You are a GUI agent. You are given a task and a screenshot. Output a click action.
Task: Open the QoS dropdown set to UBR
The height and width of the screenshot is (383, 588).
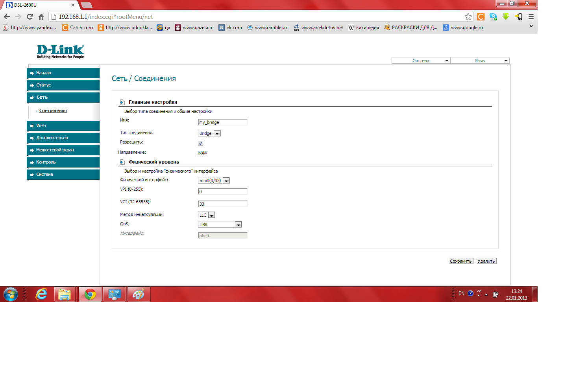tap(220, 225)
